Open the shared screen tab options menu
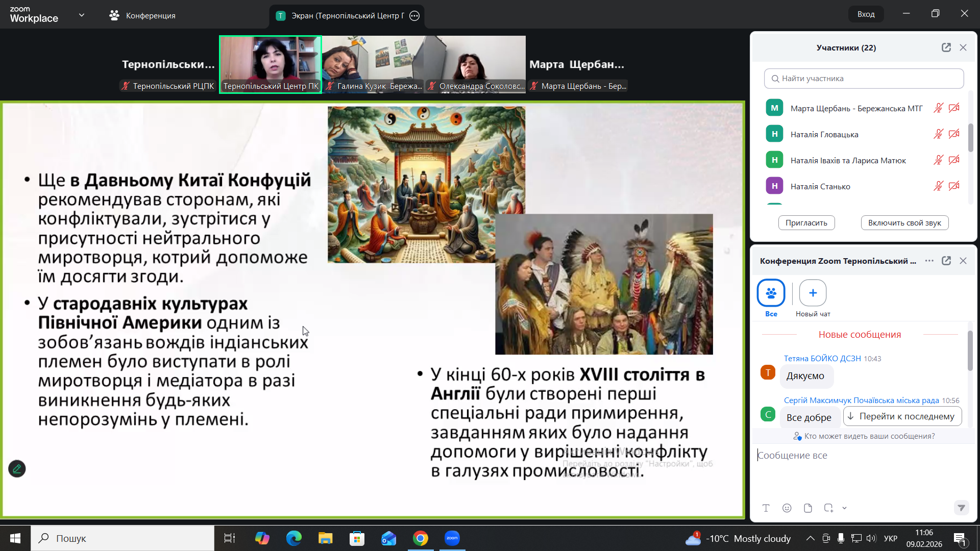980x551 pixels. coord(414,16)
